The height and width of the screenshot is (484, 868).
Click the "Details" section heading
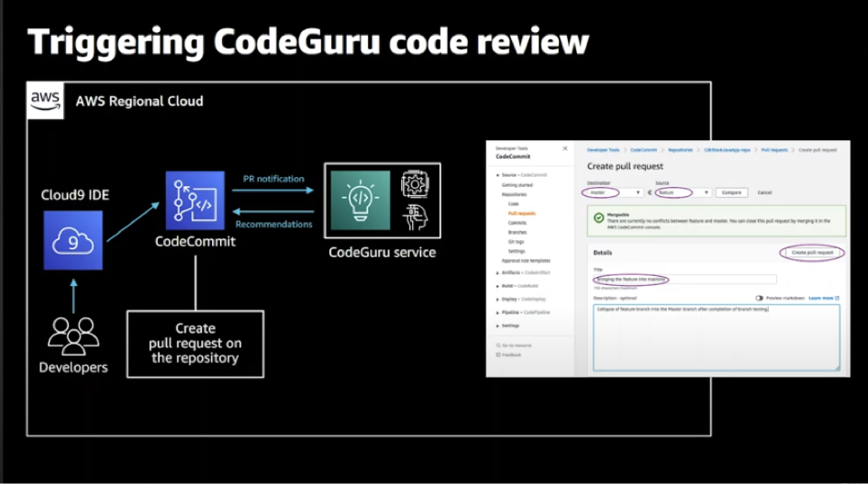pyautogui.click(x=602, y=253)
